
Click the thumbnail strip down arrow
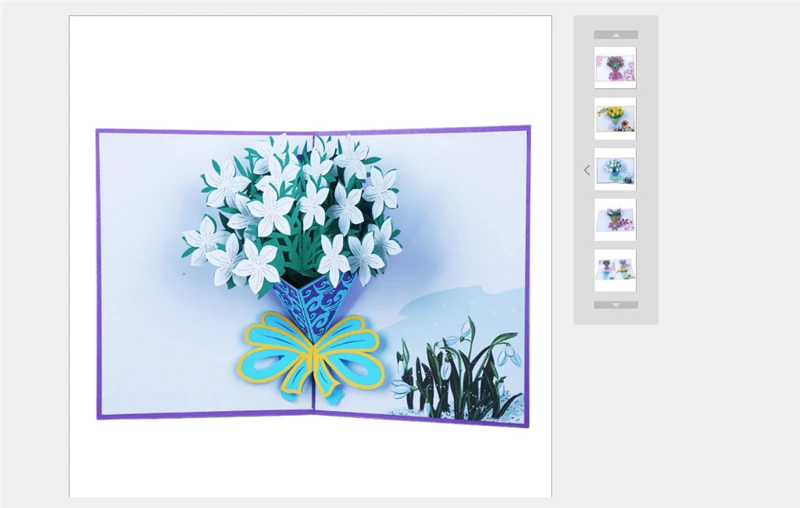point(616,304)
